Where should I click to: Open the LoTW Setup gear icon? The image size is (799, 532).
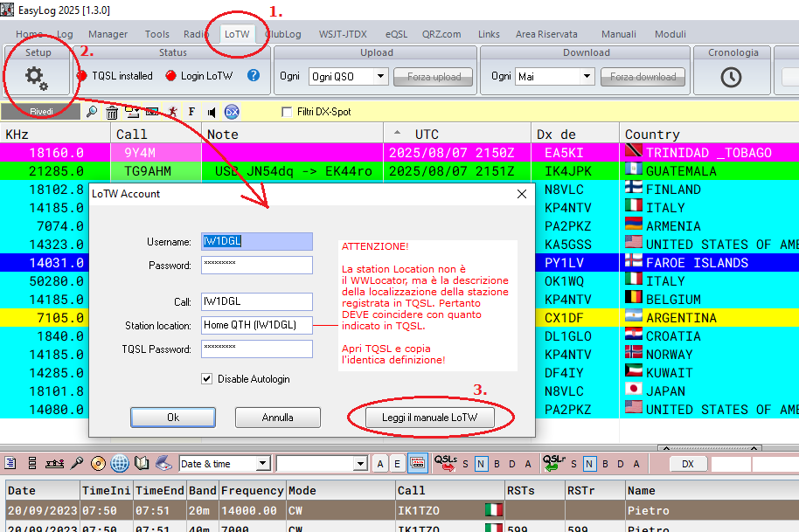pos(36,78)
